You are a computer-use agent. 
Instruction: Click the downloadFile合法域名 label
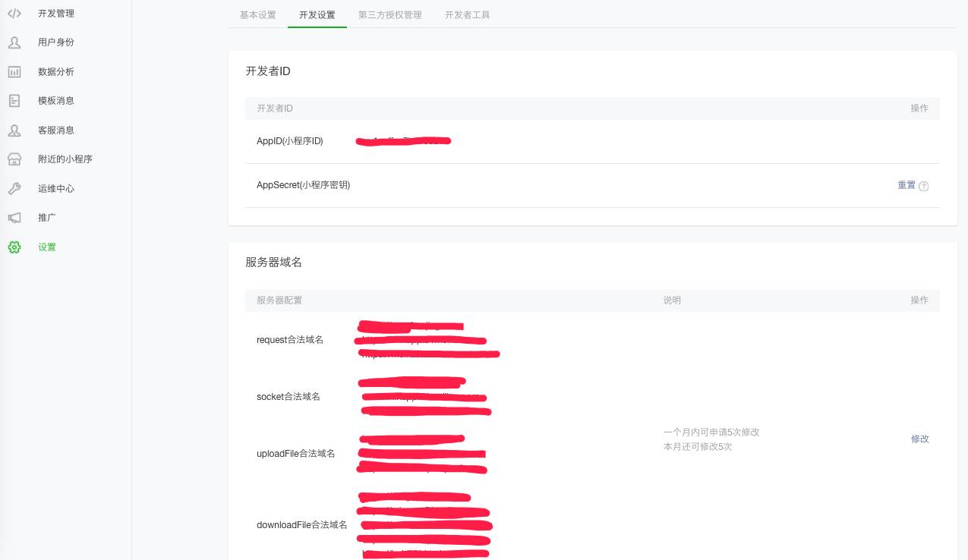(302, 525)
